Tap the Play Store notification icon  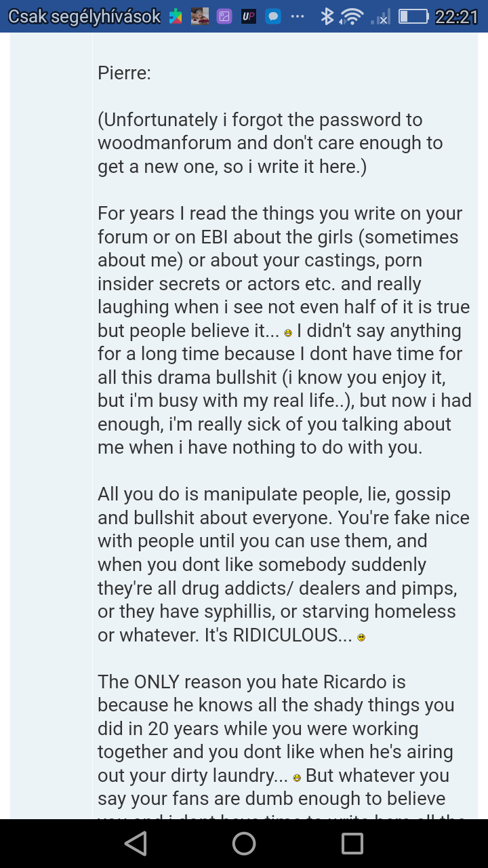click(x=176, y=16)
